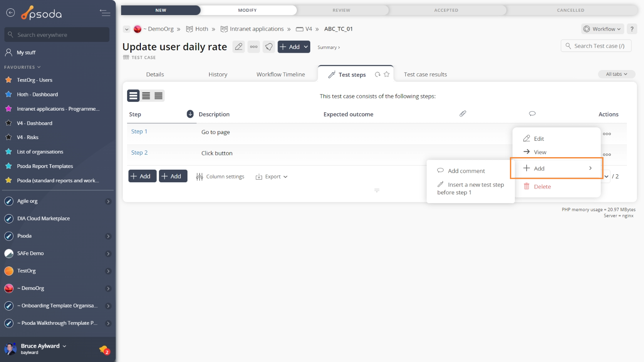Select Insert a new test step before step 1
Image resolution: width=644 pixels, height=362 pixels.
coord(470,189)
